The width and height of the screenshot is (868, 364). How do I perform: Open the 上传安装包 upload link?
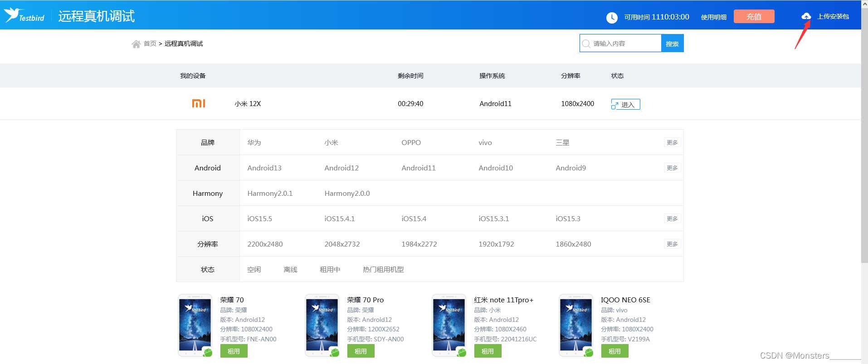pyautogui.click(x=833, y=16)
